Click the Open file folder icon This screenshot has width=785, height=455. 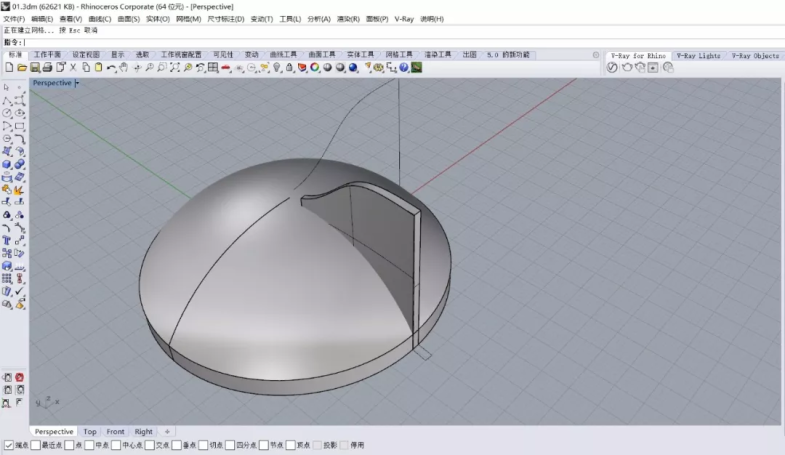tap(22, 68)
